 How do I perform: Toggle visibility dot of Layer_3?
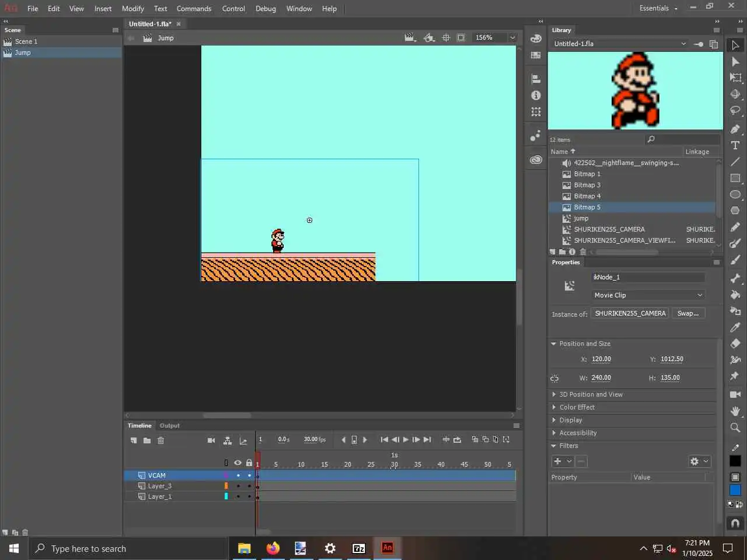point(238,486)
